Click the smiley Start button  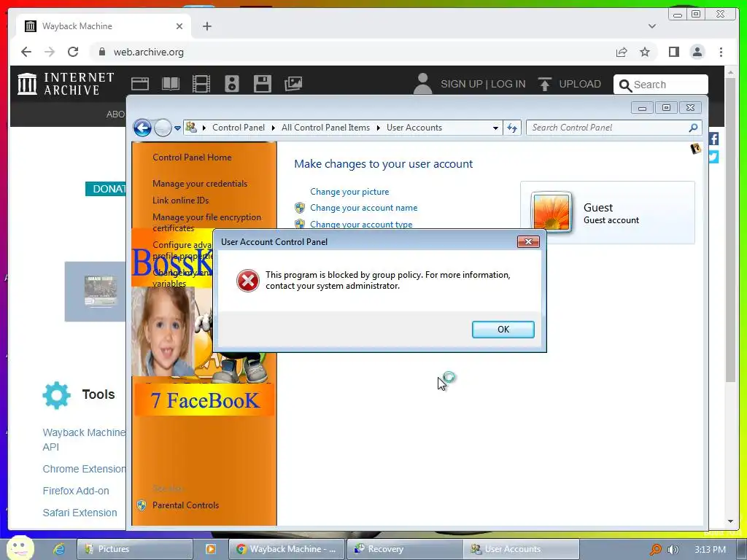(x=20, y=548)
